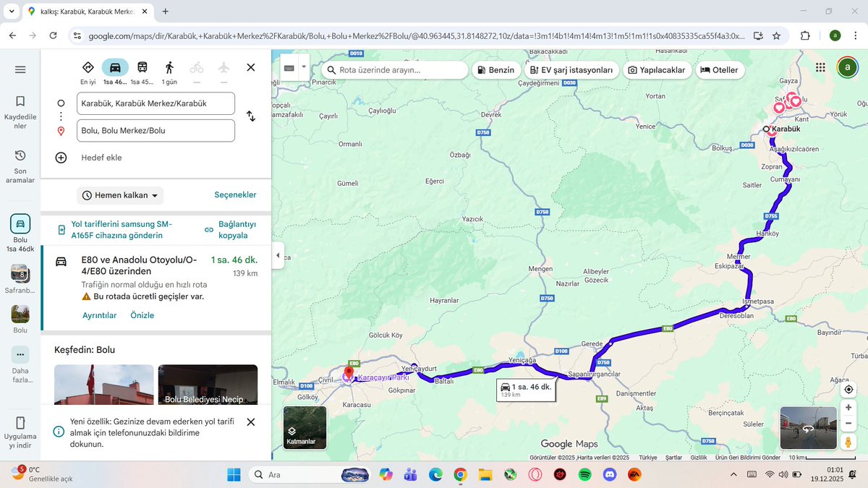Image resolution: width=868 pixels, height=488 pixels.
Task: Add a destination with Hedef ekle
Action: [x=101, y=158]
